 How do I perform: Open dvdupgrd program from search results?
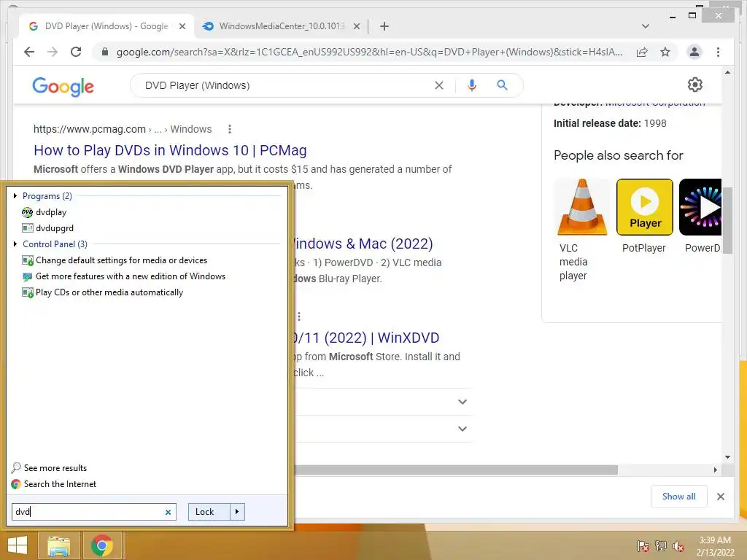(x=47, y=228)
